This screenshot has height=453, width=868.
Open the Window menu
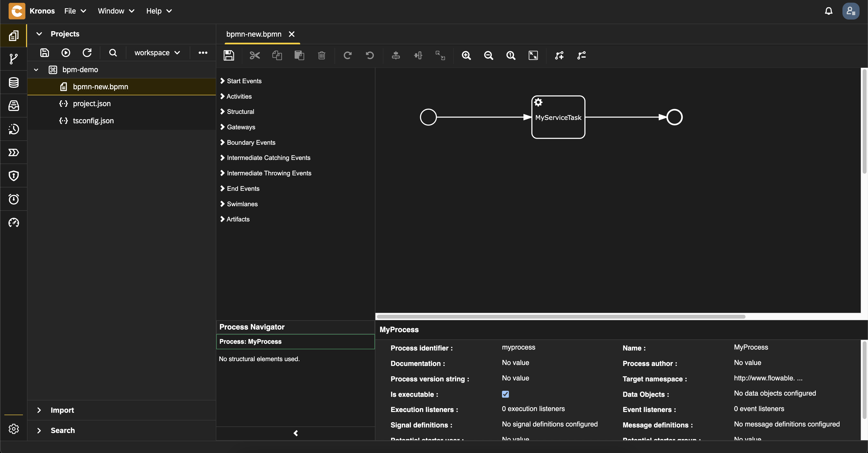pyautogui.click(x=116, y=11)
